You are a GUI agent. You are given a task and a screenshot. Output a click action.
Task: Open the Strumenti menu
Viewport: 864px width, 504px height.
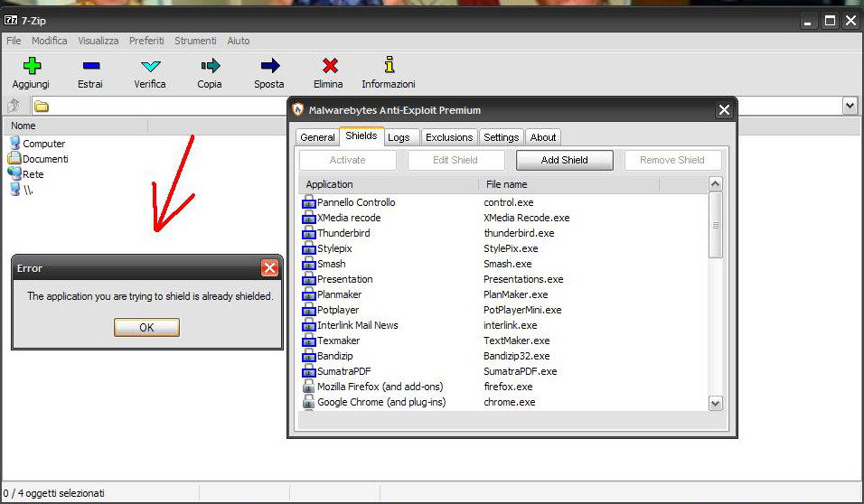[195, 41]
